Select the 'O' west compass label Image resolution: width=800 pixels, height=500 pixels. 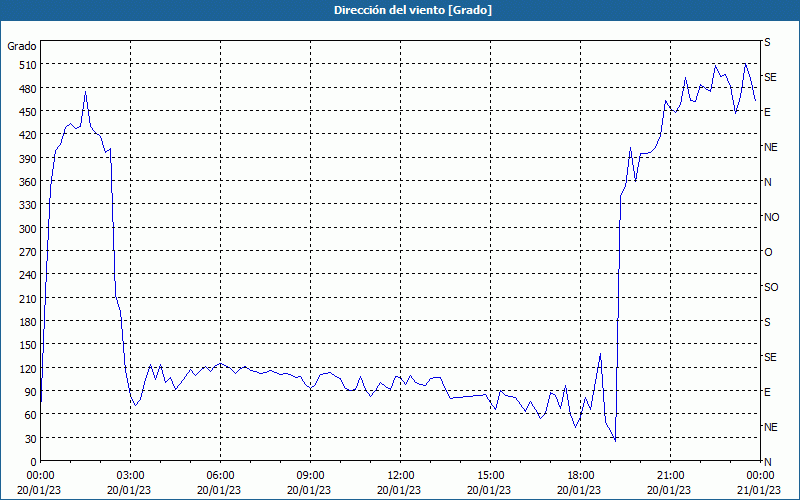pos(768,253)
